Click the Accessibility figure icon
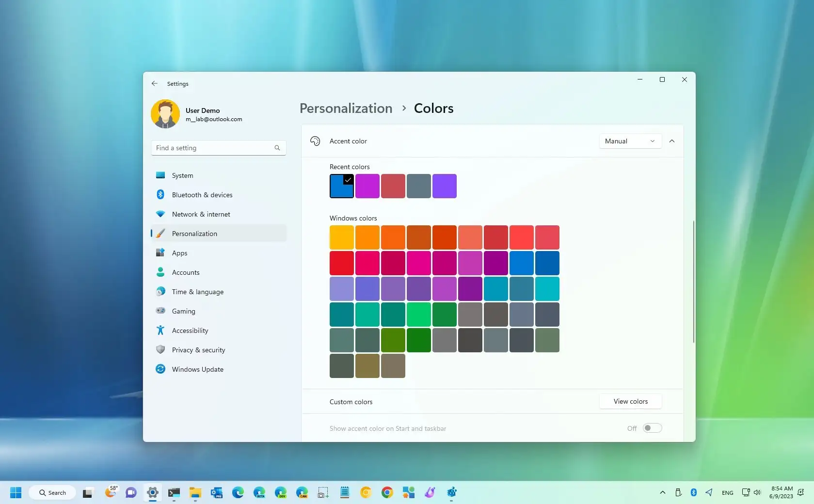 point(160,331)
